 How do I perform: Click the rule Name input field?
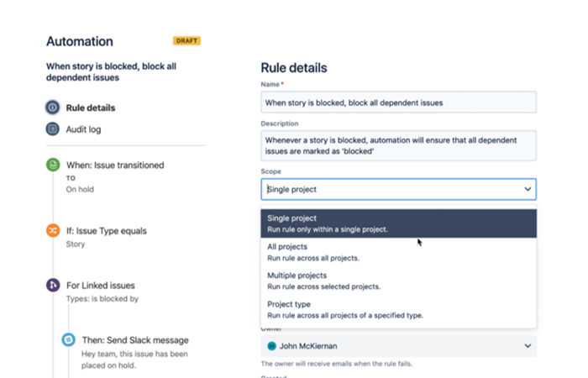tap(398, 102)
